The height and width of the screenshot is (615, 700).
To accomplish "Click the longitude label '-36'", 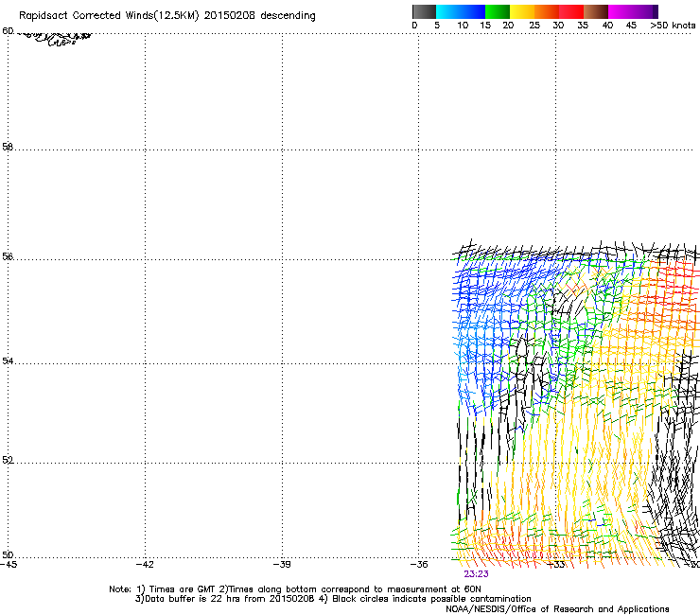I will 419,565.
